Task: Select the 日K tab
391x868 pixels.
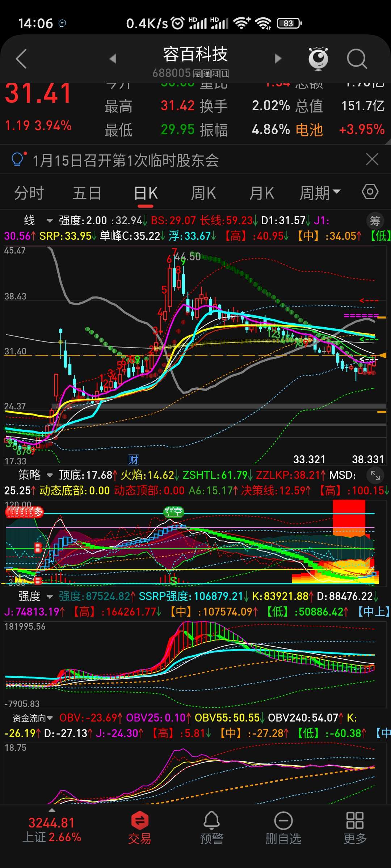Action: pos(146,193)
